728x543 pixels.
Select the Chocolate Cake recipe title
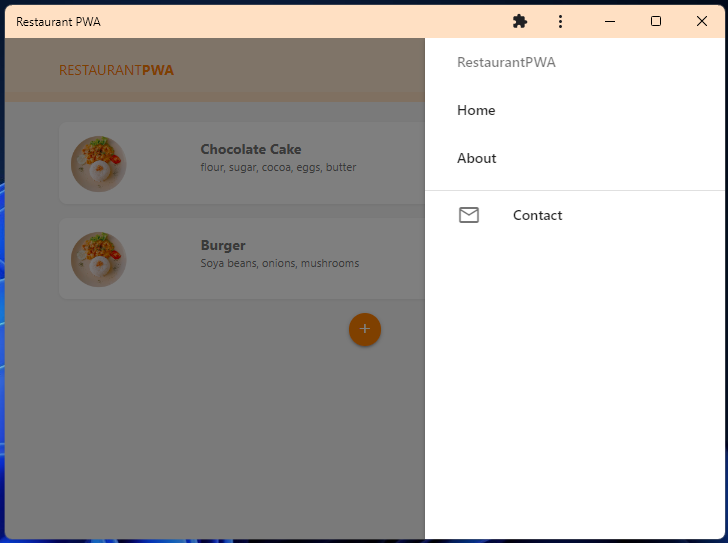251,149
